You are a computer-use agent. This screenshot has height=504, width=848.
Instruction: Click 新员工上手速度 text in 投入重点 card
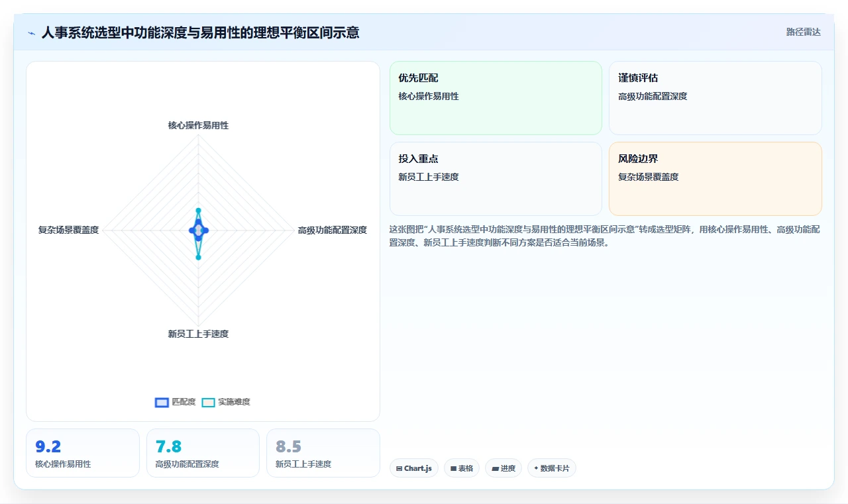coord(429,177)
